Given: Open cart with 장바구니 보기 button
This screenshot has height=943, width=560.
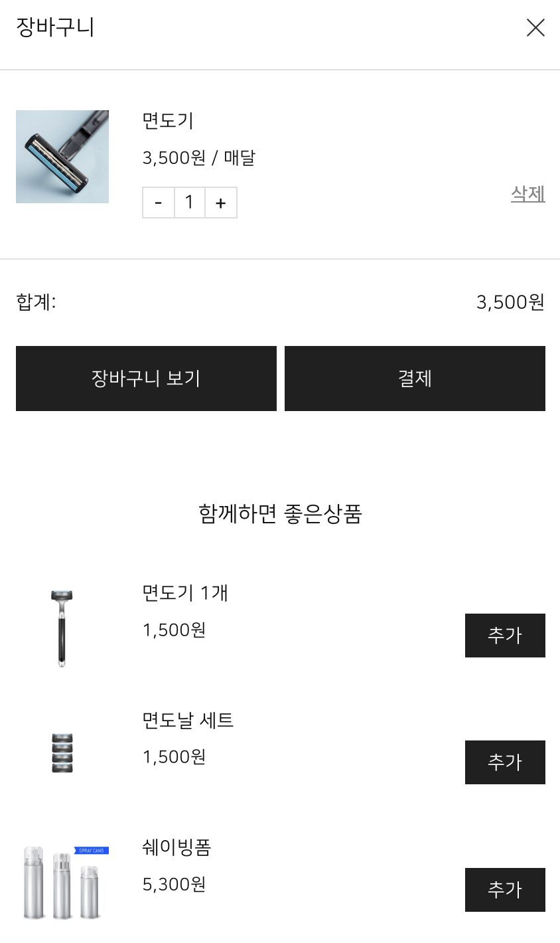Looking at the screenshot, I should tap(146, 379).
